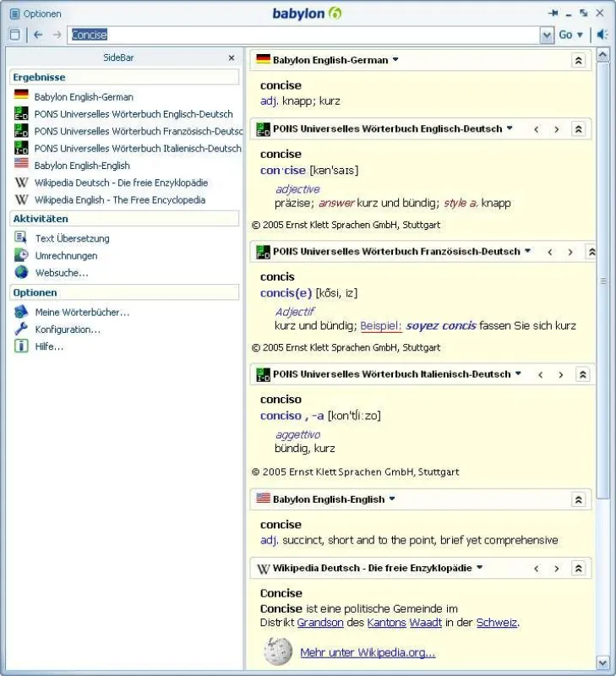616x676 pixels.
Task: Close the SideBar panel
Action: point(232,57)
